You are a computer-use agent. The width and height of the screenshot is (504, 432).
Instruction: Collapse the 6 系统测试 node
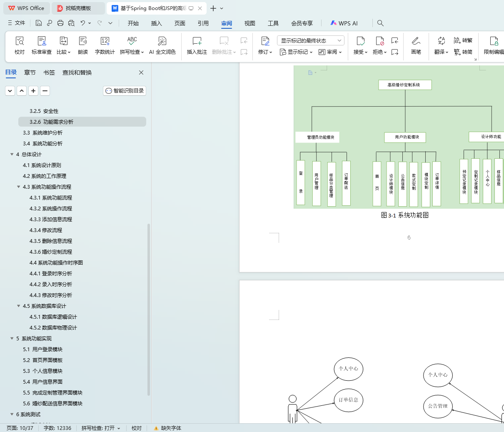12,414
